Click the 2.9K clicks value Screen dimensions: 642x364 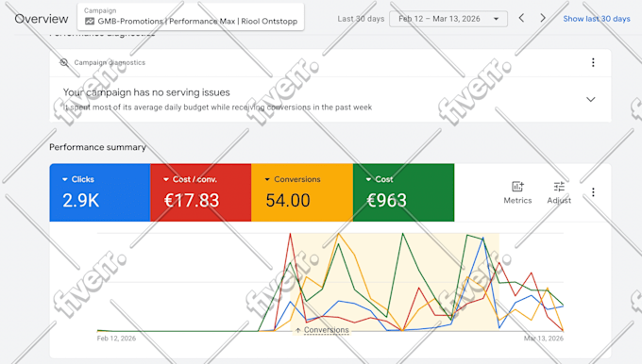point(80,201)
